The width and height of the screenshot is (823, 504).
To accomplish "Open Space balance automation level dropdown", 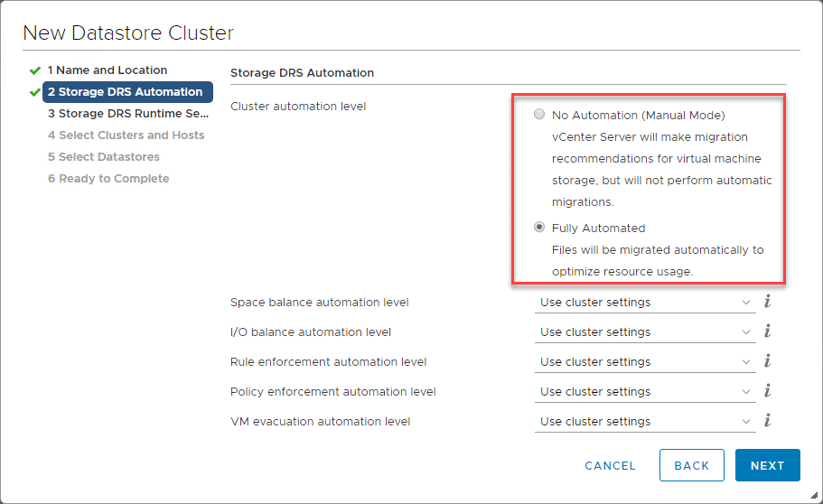I will [x=645, y=303].
